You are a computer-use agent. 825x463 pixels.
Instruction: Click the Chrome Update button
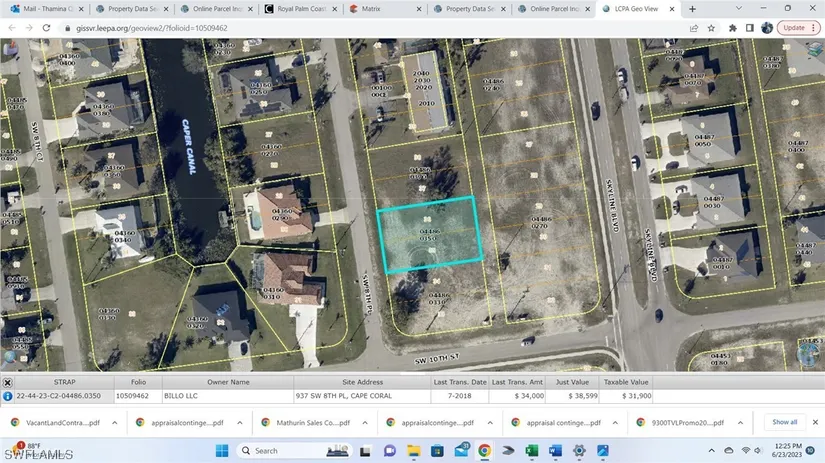pyautogui.click(x=793, y=28)
